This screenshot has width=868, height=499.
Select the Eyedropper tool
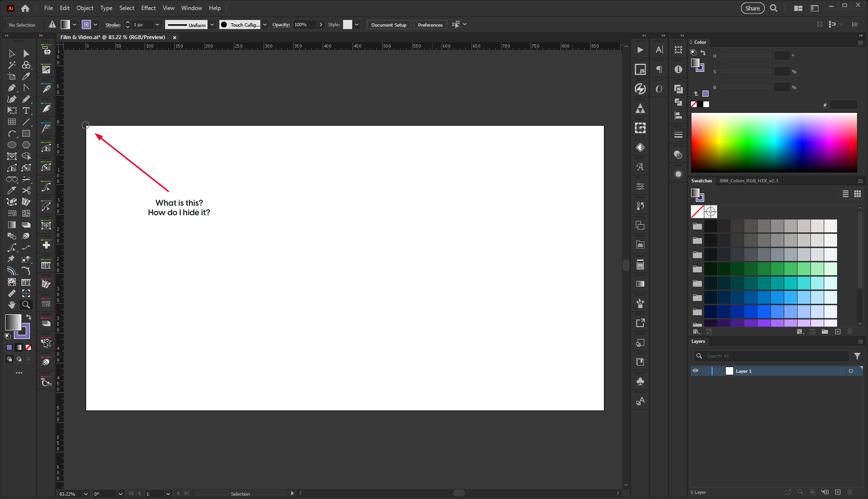12,190
